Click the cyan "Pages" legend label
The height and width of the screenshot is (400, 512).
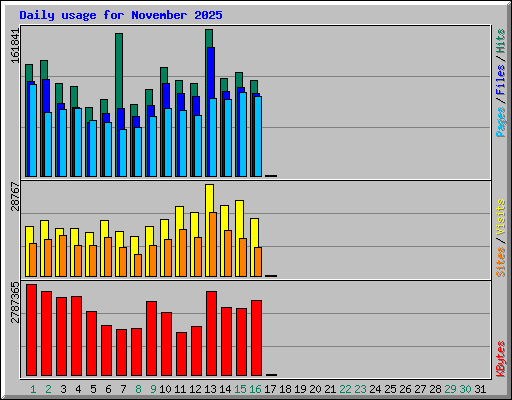click(500, 122)
